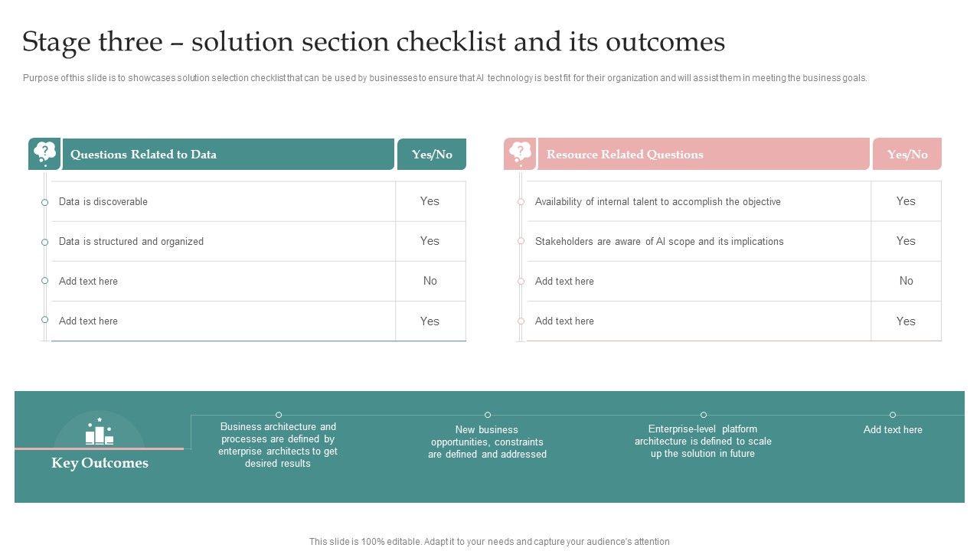Click the Yes cell for Data is discoverable

[x=430, y=201]
